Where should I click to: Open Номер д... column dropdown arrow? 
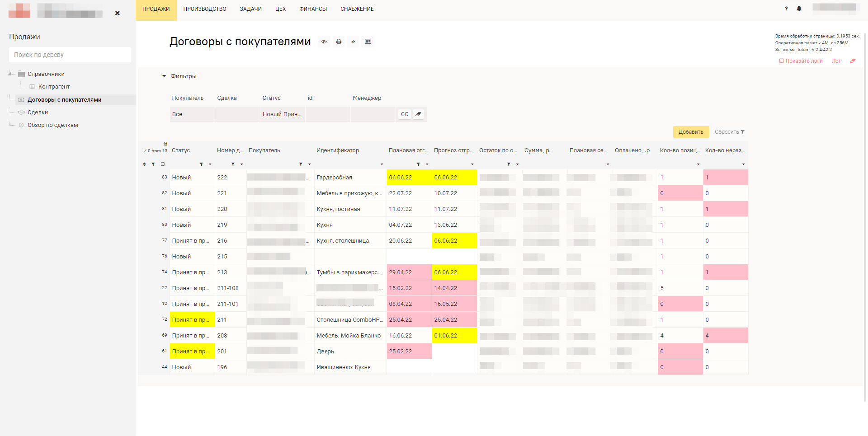(x=242, y=164)
